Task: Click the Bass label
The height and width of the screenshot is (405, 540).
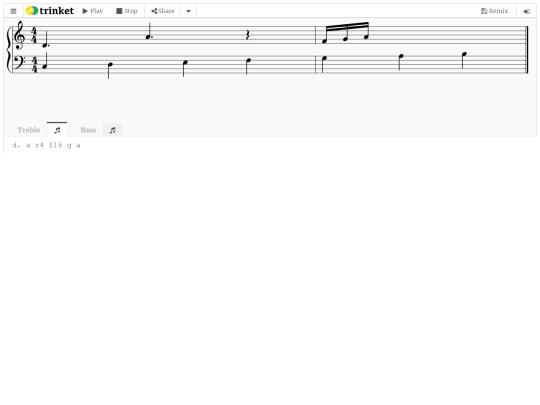Action: tap(88, 130)
